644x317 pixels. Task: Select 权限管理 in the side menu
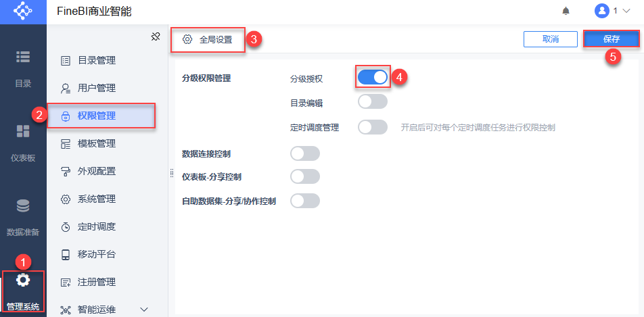101,116
